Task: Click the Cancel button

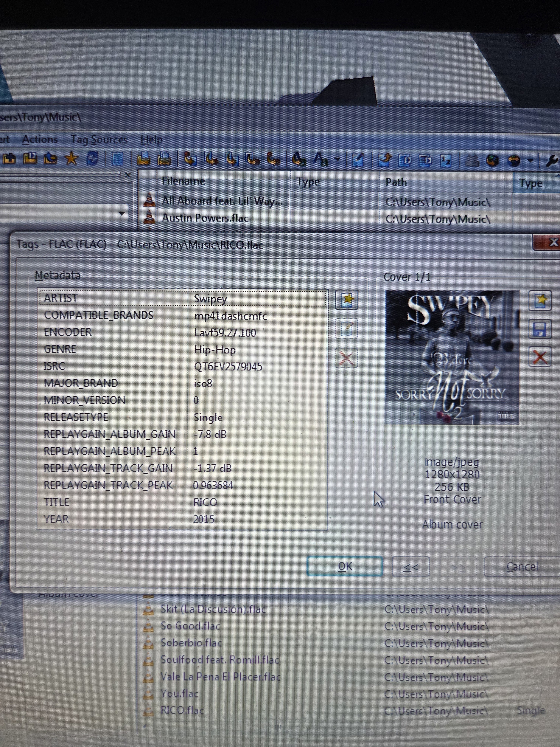Action: pyautogui.click(x=522, y=567)
